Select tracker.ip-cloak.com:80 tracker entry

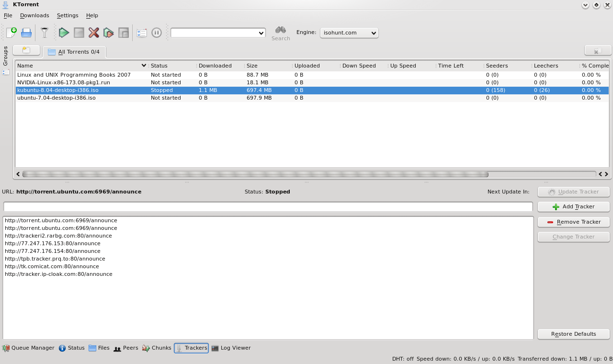click(58, 274)
